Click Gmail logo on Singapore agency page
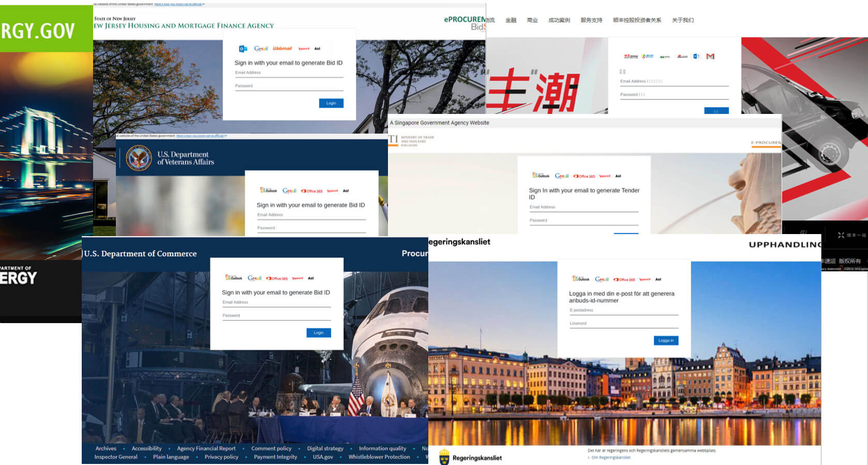The height and width of the screenshot is (465, 868). point(562,176)
